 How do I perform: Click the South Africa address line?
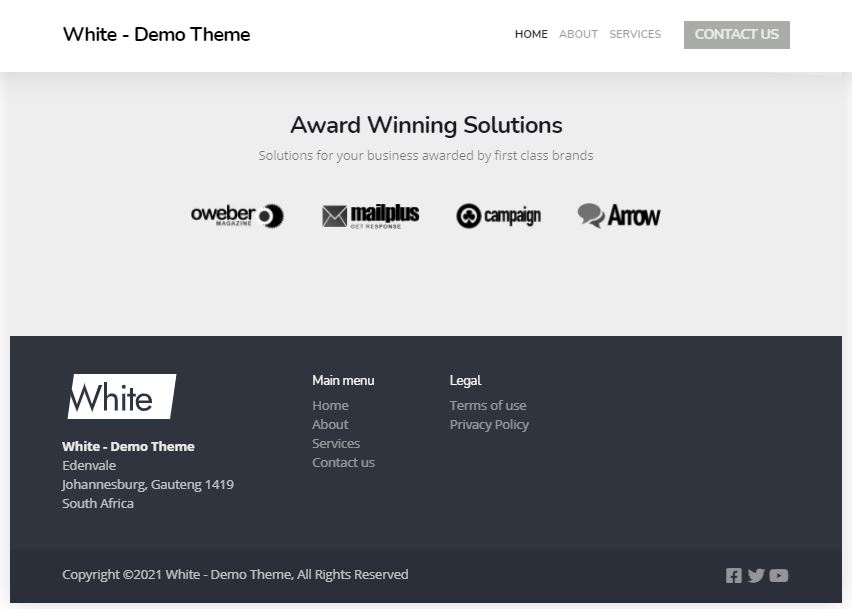point(98,503)
